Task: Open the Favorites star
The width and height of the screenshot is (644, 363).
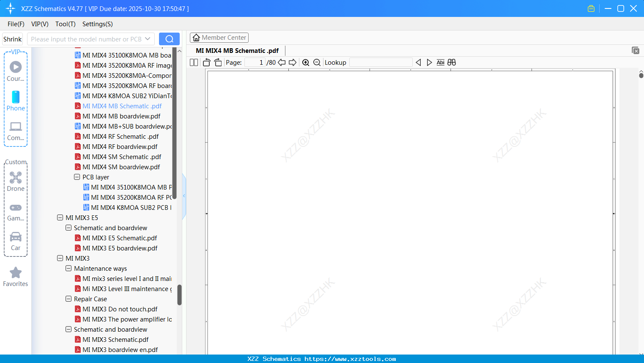Action: (16, 277)
